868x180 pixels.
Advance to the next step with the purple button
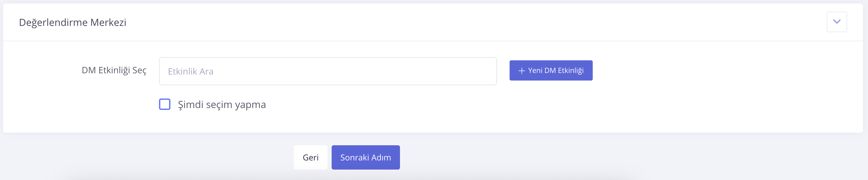coord(366,157)
